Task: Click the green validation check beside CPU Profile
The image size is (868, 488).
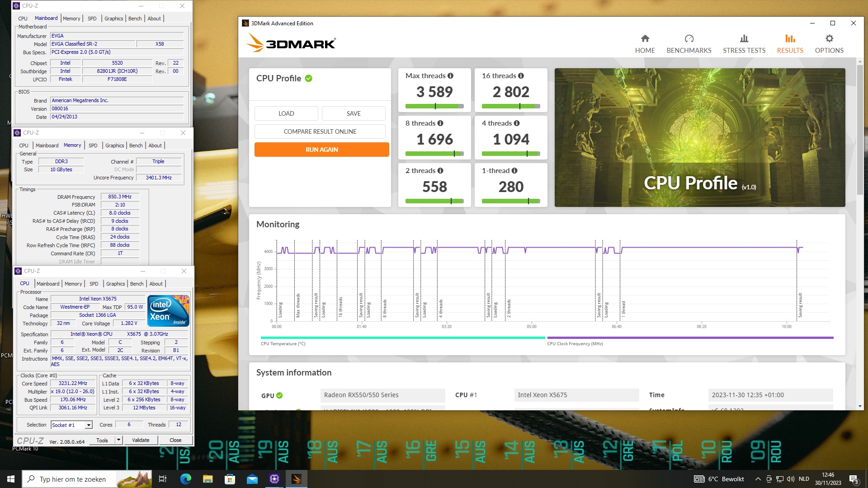Action: 309,79
